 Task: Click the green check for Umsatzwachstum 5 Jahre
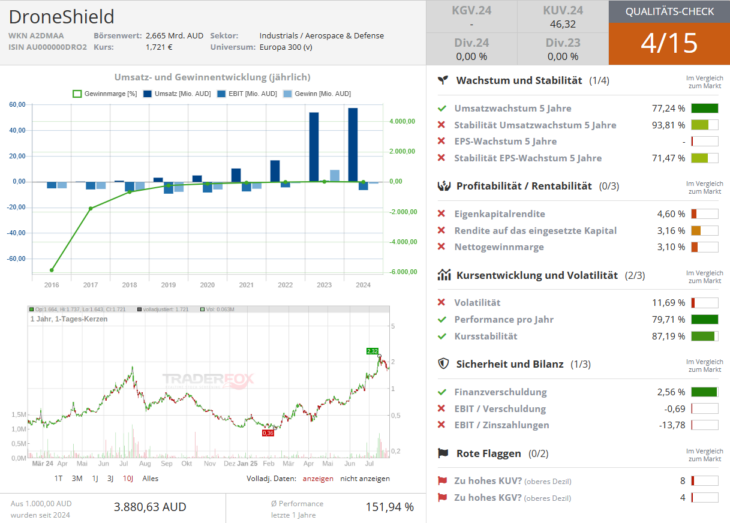click(x=442, y=109)
